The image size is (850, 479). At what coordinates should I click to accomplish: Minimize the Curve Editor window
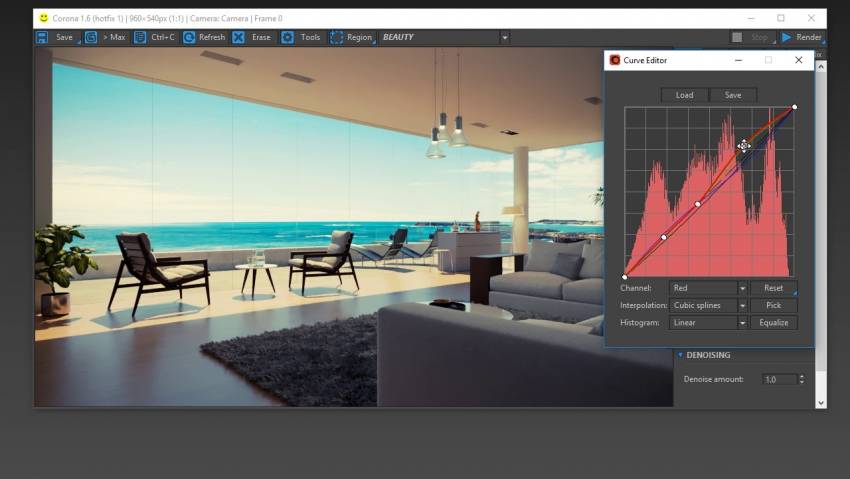coord(738,60)
